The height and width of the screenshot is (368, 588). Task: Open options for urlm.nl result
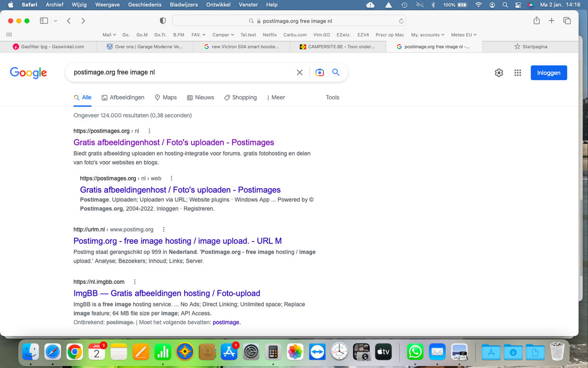(x=164, y=230)
